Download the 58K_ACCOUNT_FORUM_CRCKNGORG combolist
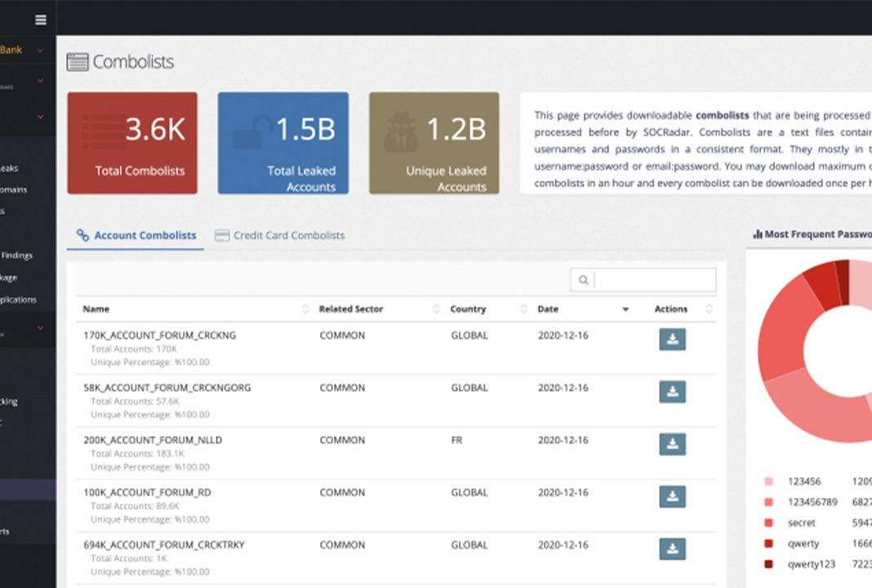The image size is (872, 588). (x=672, y=392)
